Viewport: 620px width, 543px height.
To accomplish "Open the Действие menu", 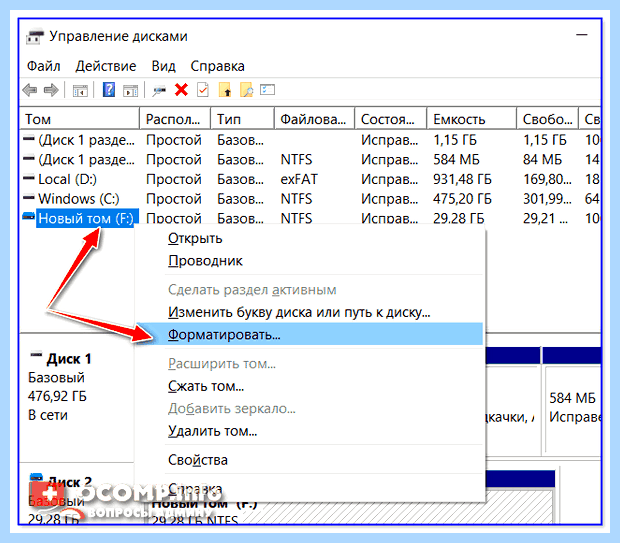I will [106, 66].
